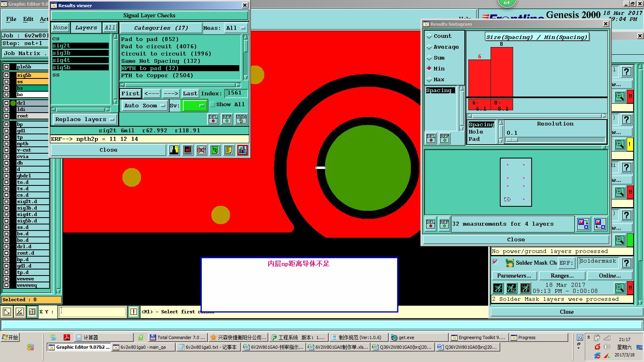This screenshot has width=644, height=362.
Task: Click Close in Results viewer
Action: [108, 150]
